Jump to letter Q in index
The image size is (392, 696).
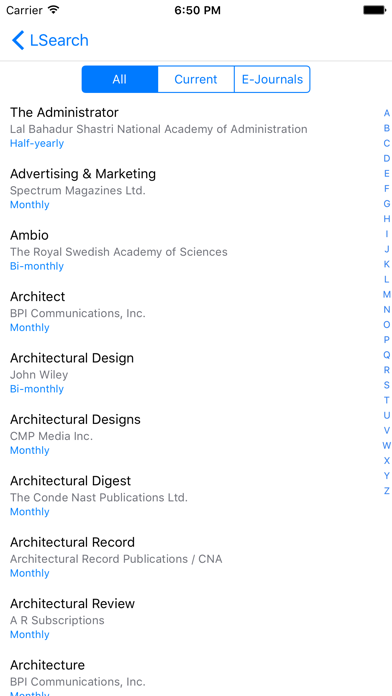(x=387, y=355)
